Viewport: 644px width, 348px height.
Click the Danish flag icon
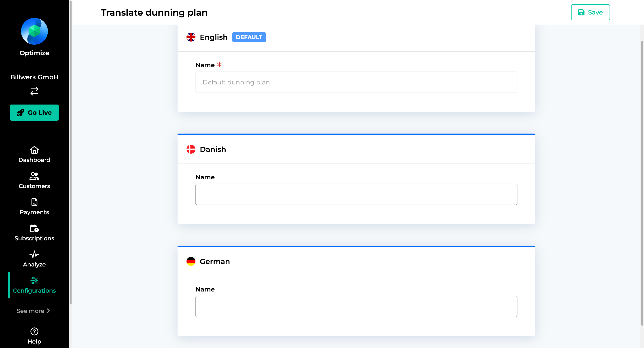tap(191, 149)
